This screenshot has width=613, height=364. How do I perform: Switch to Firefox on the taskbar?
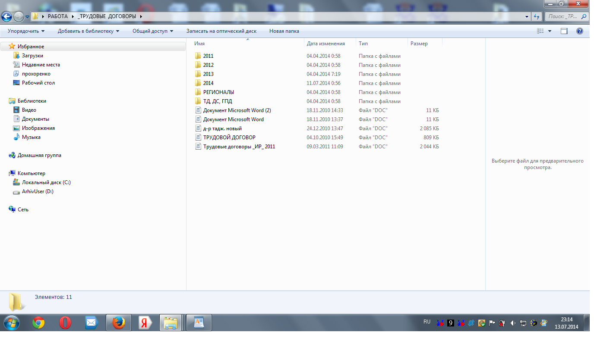coord(118,323)
